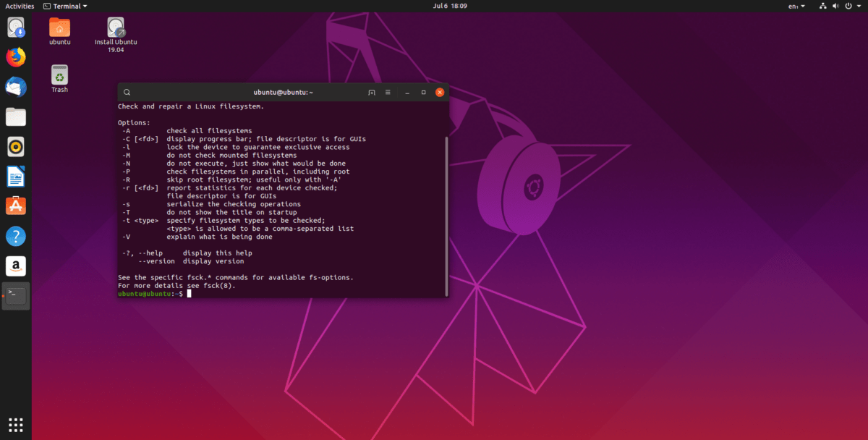Open the Files manager in the dock

coord(16,117)
